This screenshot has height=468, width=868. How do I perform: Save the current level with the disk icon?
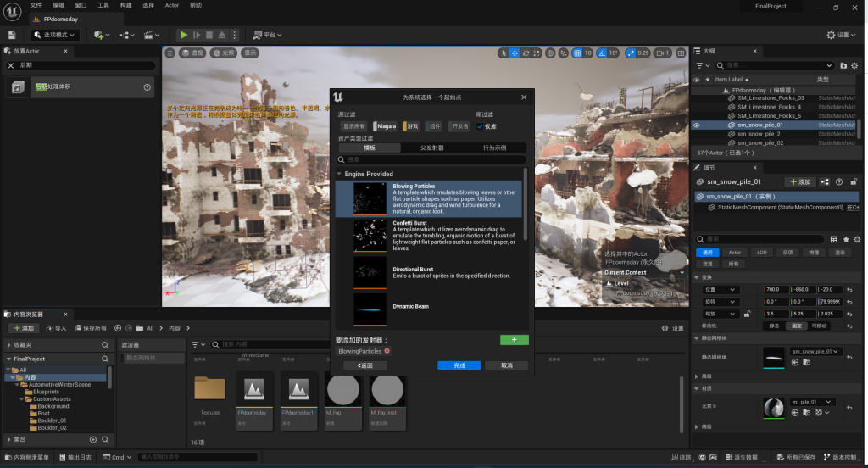click(11, 35)
